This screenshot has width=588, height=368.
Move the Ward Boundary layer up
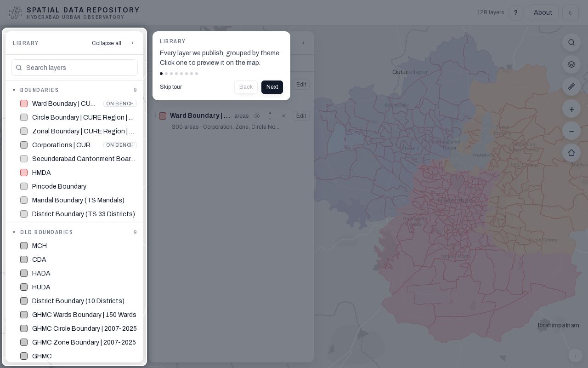[270, 113]
